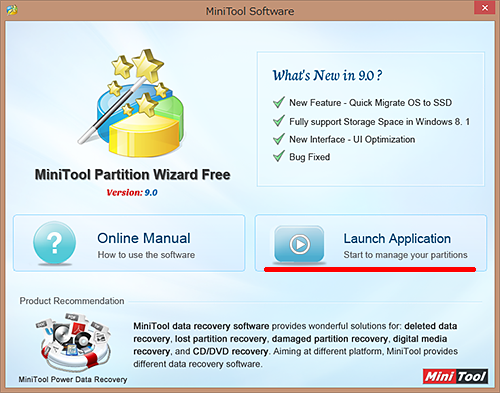Click 'Start to manage your partitions' subtitle

(x=405, y=255)
